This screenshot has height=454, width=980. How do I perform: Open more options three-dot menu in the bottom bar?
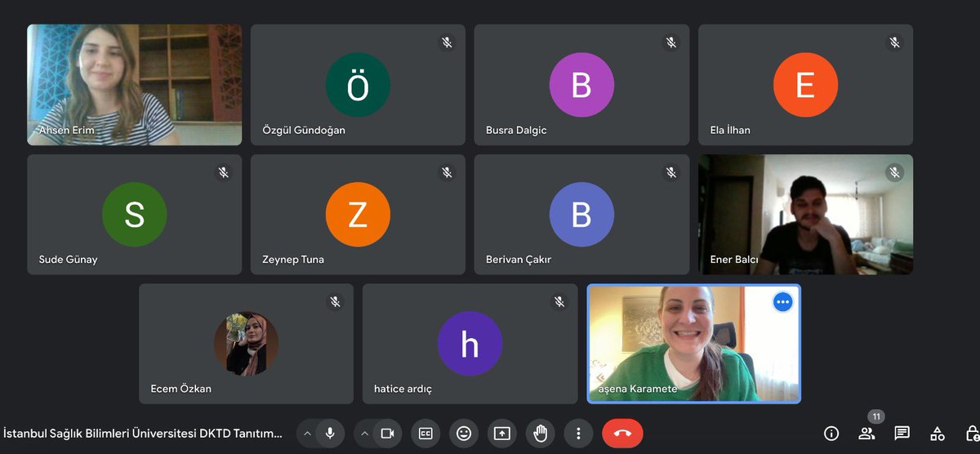(x=578, y=433)
